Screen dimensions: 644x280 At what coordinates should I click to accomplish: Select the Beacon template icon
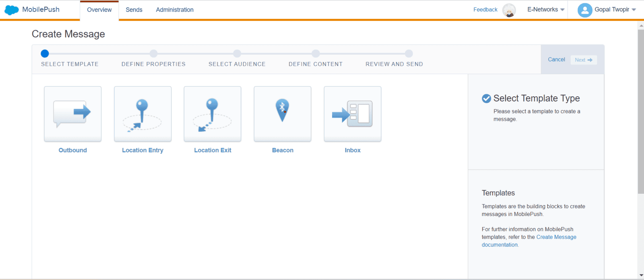pos(283,114)
